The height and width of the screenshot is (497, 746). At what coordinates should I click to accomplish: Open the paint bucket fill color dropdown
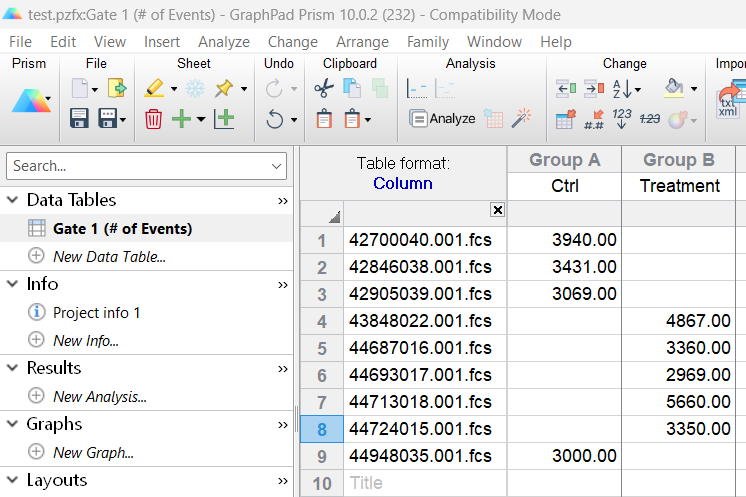tap(693, 89)
